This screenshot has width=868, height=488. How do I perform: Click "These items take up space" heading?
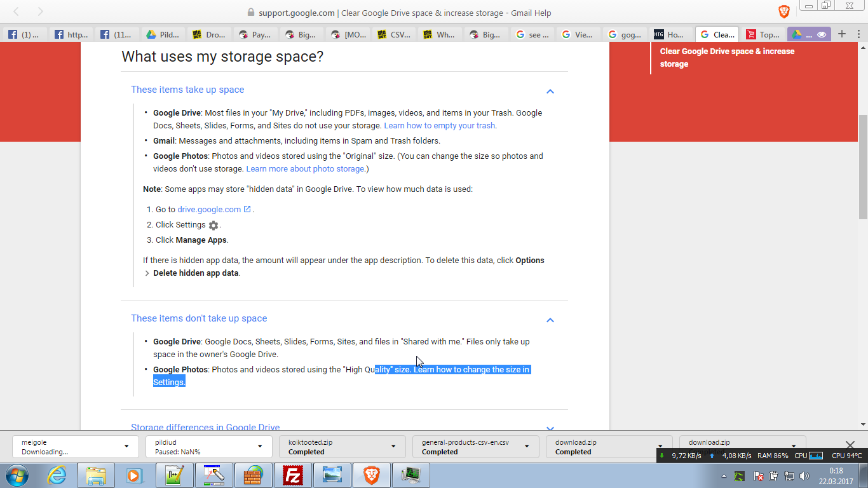(x=187, y=90)
